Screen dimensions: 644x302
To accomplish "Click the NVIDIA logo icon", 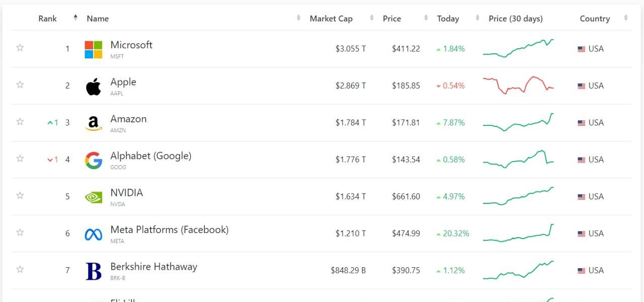I will 94,197.
